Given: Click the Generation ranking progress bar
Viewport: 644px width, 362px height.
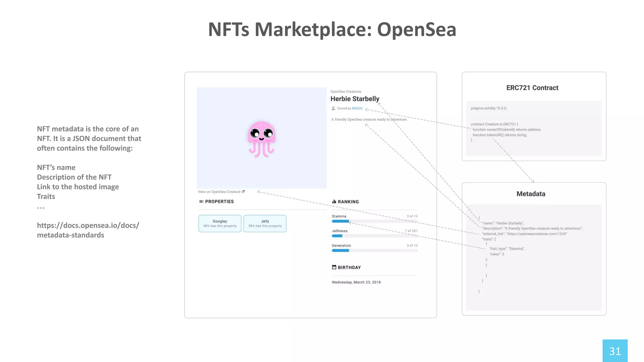Looking at the screenshot, I should [x=374, y=250].
